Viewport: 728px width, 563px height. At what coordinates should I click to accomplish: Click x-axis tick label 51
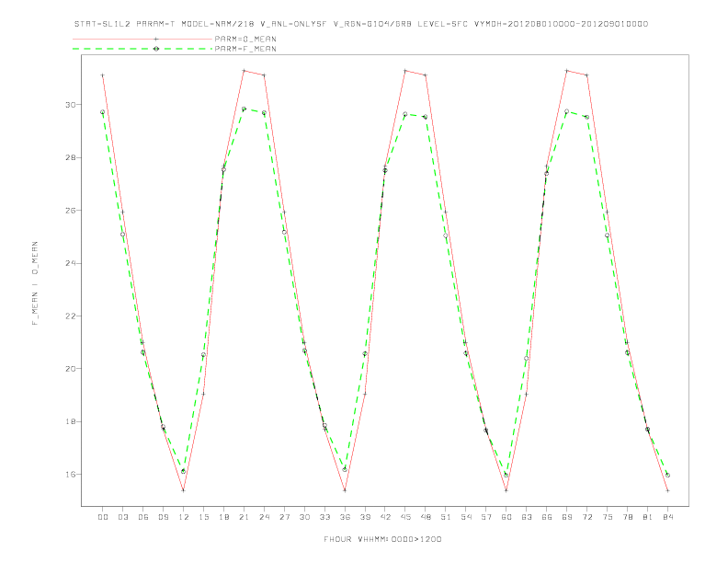pyautogui.click(x=446, y=517)
